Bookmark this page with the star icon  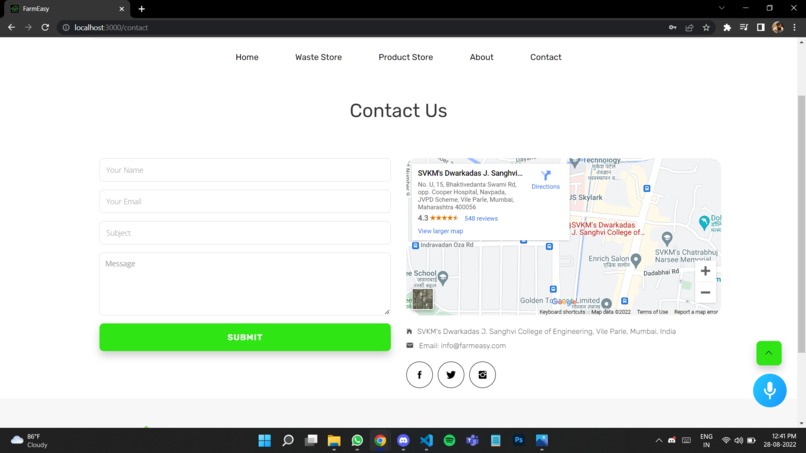(x=706, y=27)
